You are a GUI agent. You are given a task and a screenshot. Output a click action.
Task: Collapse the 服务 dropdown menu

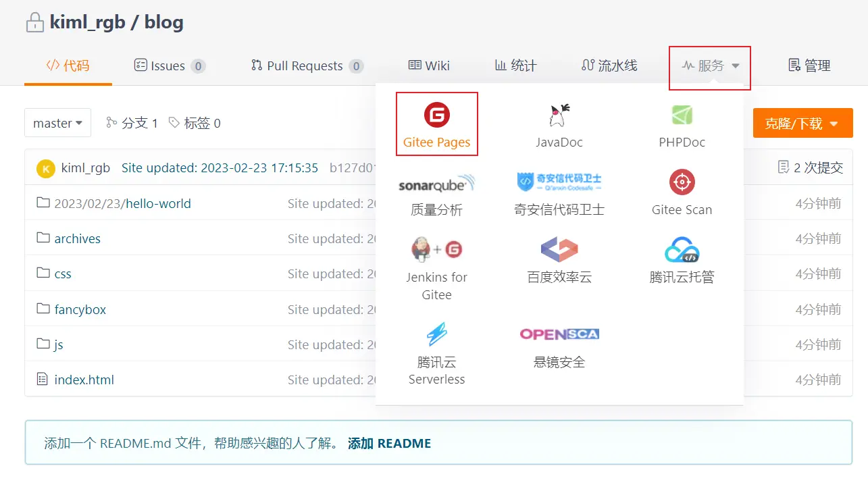pyautogui.click(x=710, y=66)
